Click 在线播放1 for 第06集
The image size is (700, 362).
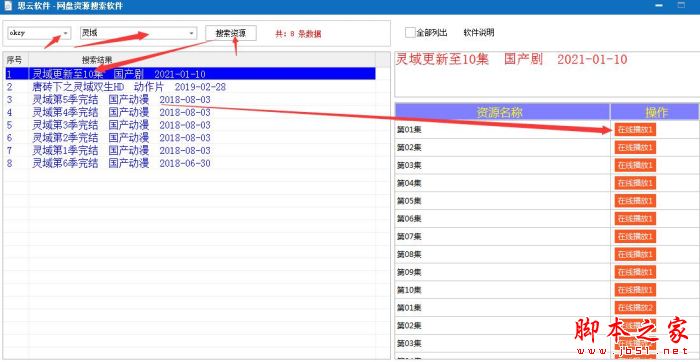635,219
